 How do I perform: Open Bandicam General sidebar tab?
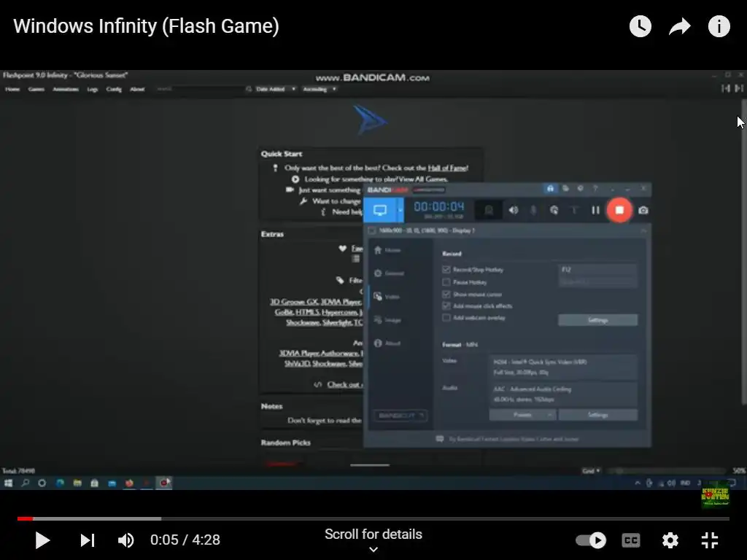(390, 273)
